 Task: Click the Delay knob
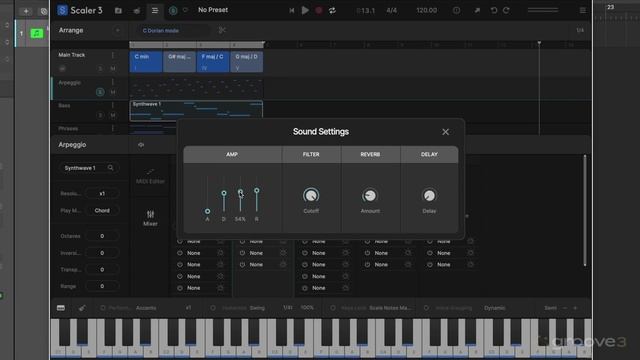(x=429, y=196)
